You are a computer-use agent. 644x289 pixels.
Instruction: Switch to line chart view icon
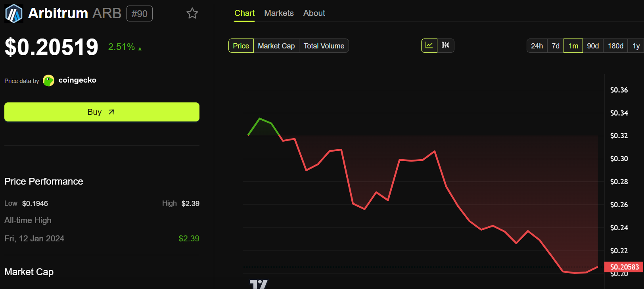(x=429, y=46)
